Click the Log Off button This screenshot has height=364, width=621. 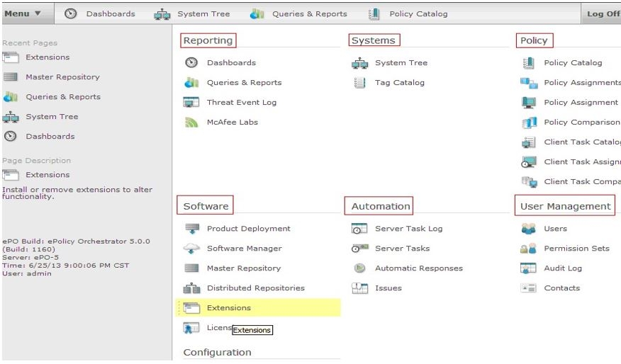pos(602,13)
